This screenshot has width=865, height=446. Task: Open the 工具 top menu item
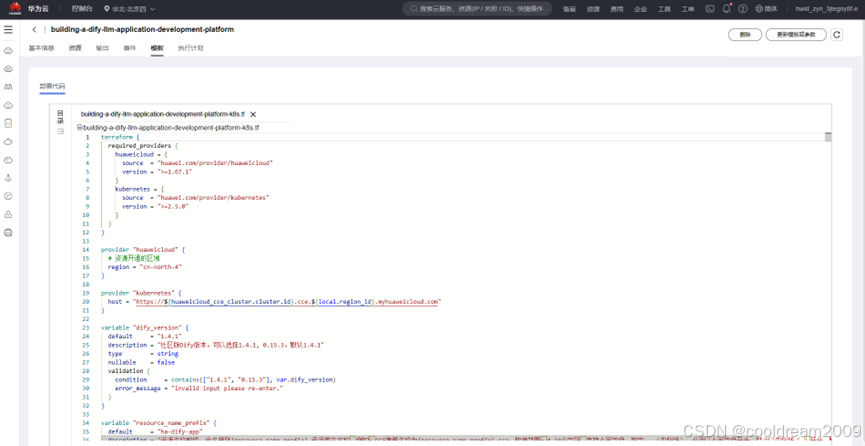(x=664, y=9)
